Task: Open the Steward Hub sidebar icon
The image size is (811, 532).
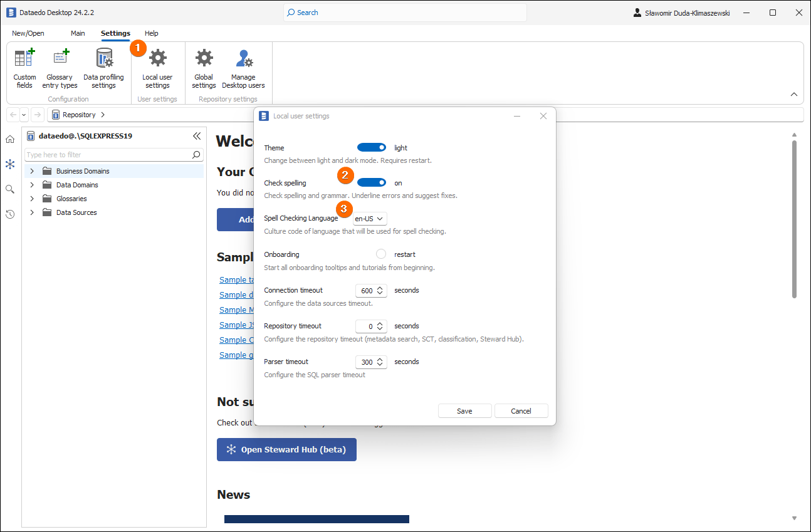Action: (9, 164)
